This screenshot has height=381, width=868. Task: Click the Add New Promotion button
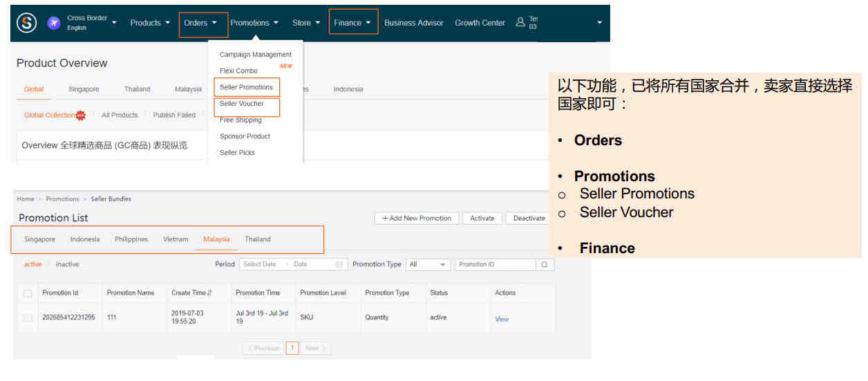[415, 218]
